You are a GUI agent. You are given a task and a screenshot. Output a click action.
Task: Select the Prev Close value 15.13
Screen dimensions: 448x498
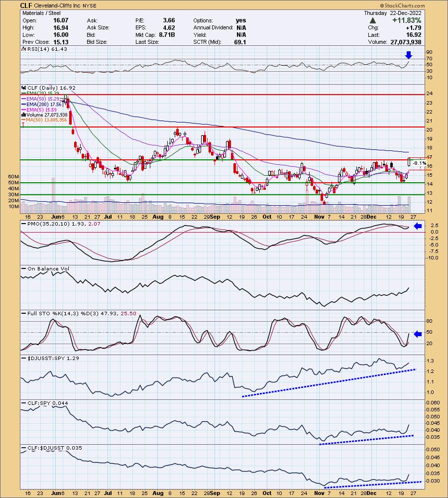tap(61, 42)
